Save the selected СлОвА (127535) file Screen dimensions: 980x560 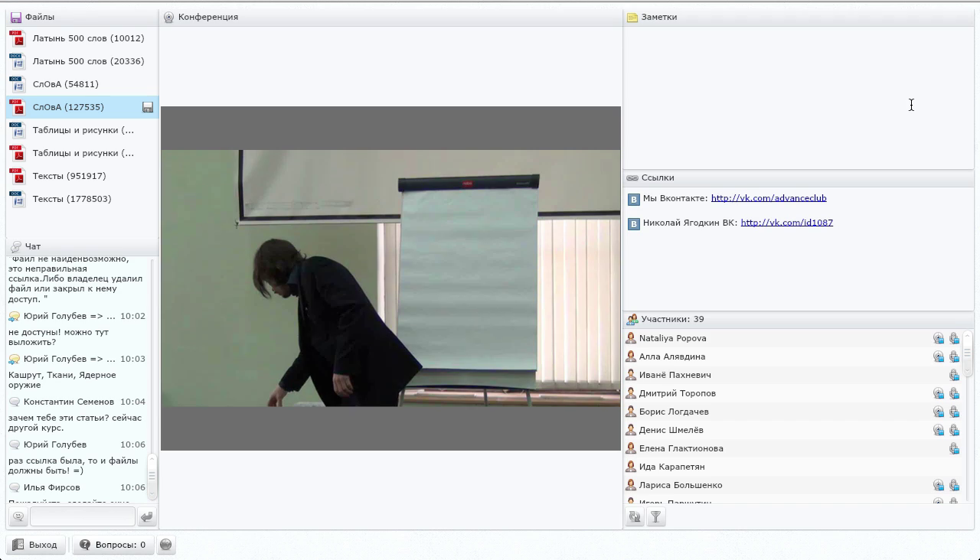(x=148, y=107)
